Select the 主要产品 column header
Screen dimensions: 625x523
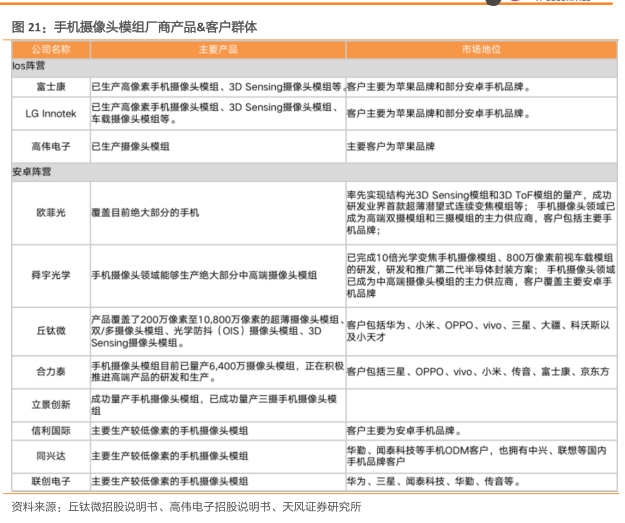click(x=217, y=48)
